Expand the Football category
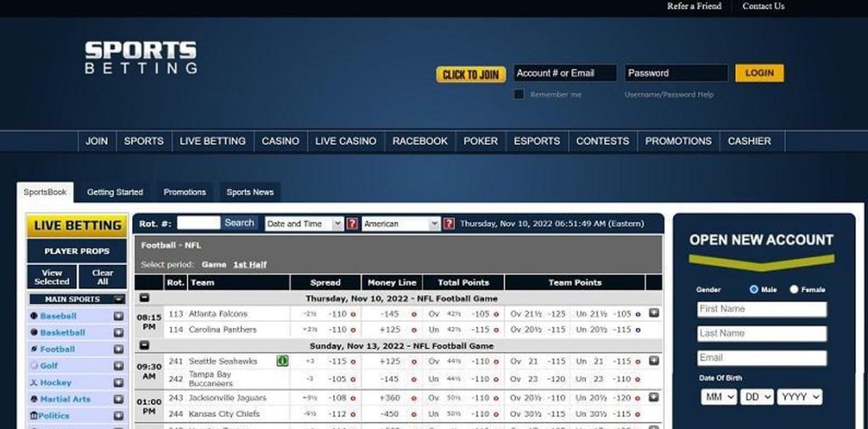 (119, 349)
